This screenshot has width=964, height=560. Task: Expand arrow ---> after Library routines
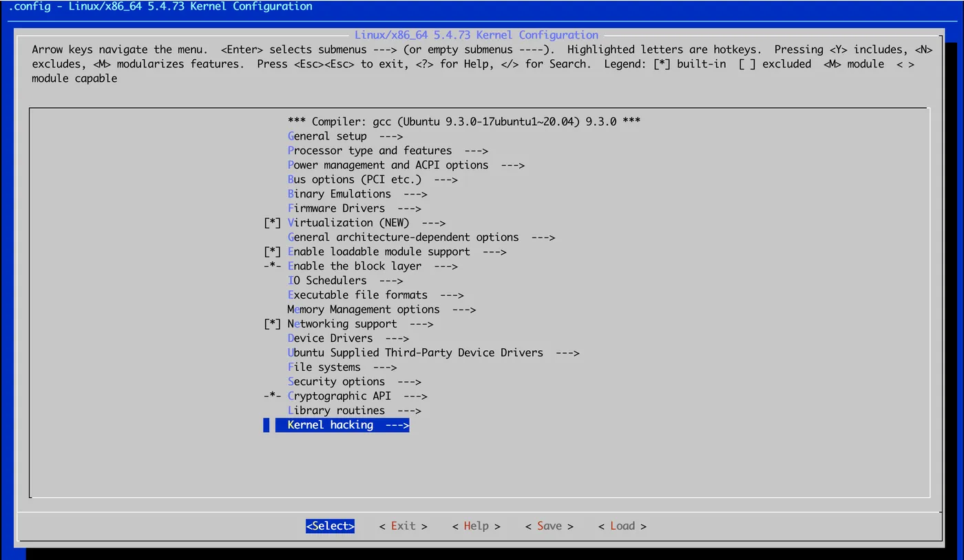click(x=410, y=411)
